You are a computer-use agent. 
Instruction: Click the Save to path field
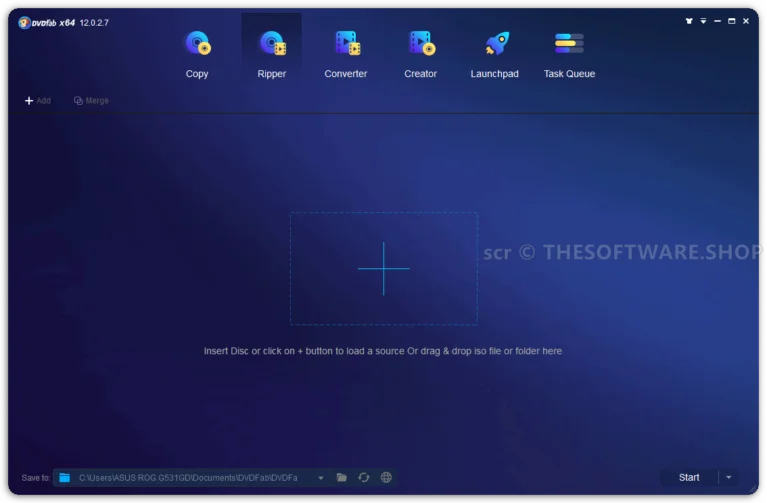(188, 478)
